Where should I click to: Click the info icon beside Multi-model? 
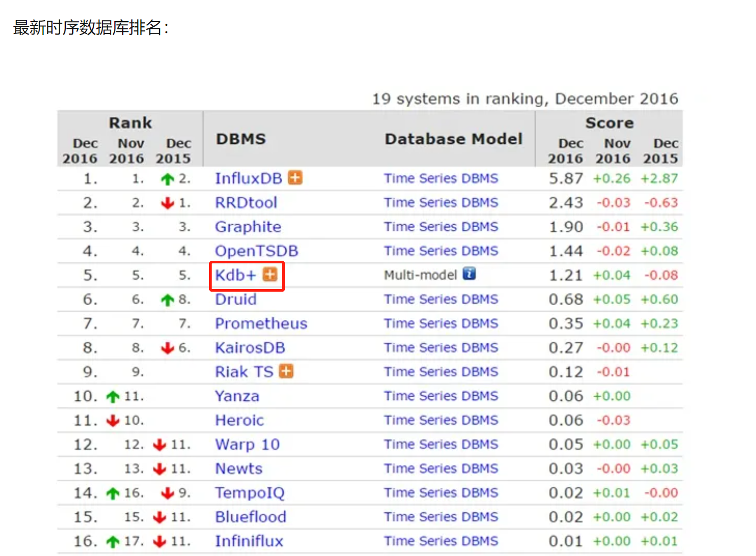point(469,274)
